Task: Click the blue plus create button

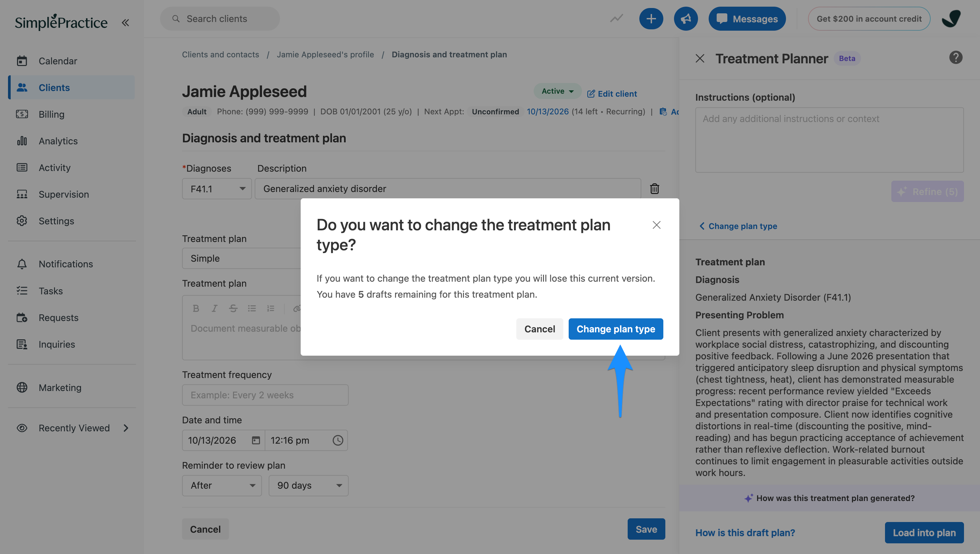Action: point(651,19)
